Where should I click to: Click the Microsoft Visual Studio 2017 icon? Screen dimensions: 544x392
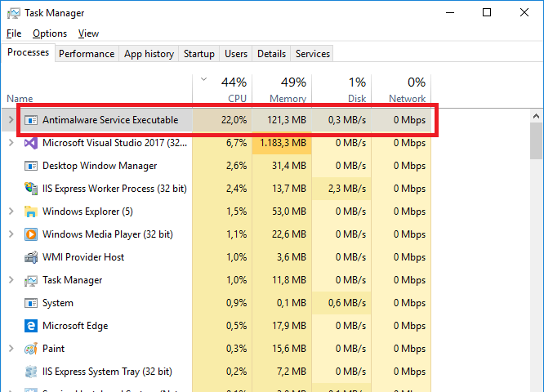tap(31, 143)
